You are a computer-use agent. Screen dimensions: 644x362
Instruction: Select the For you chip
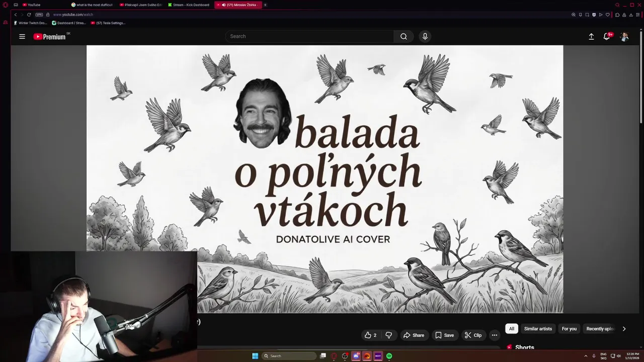(569, 329)
